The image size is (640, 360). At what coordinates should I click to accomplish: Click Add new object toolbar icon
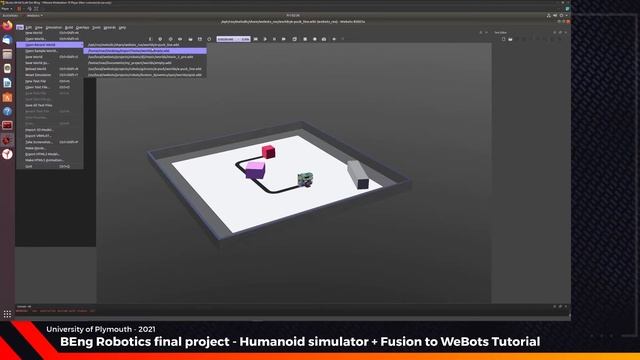160,39
